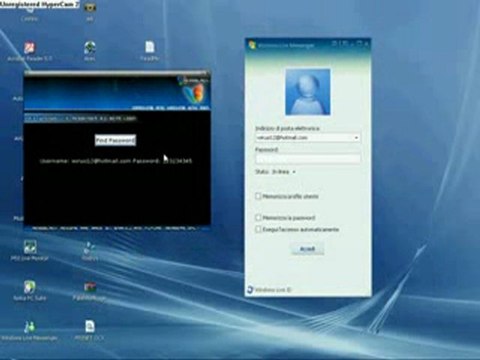Click the Find Password button

[x=115, y=141]
